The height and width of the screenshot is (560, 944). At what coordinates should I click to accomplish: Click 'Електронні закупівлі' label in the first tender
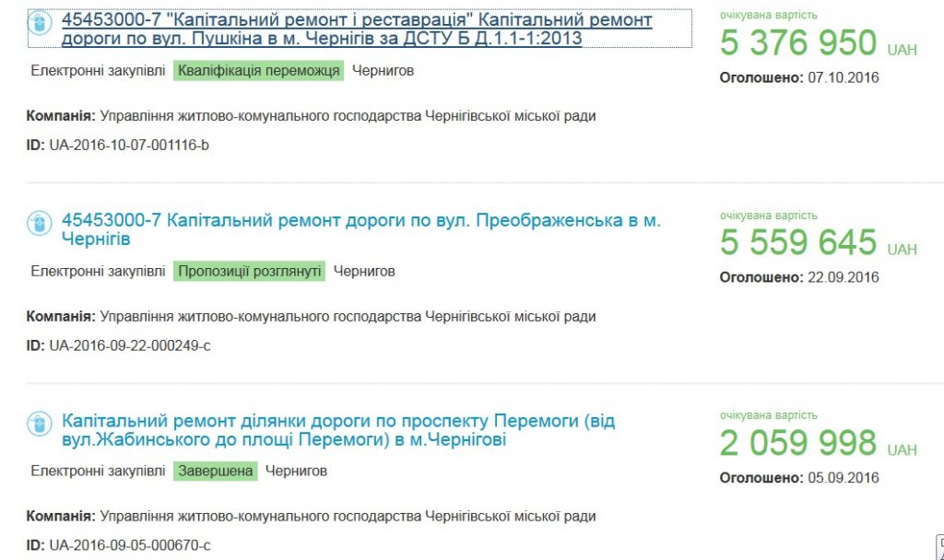point(99,71)
